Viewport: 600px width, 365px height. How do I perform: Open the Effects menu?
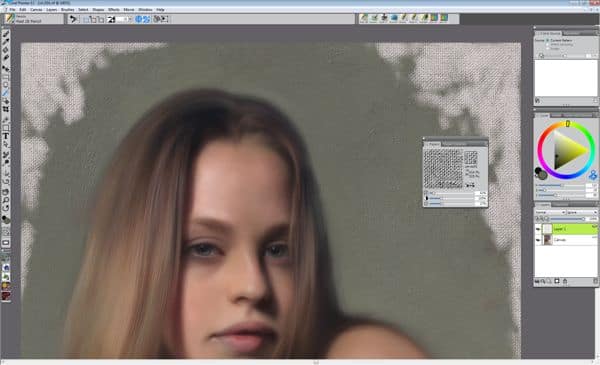pyautogui.click(x=114, y=9)
